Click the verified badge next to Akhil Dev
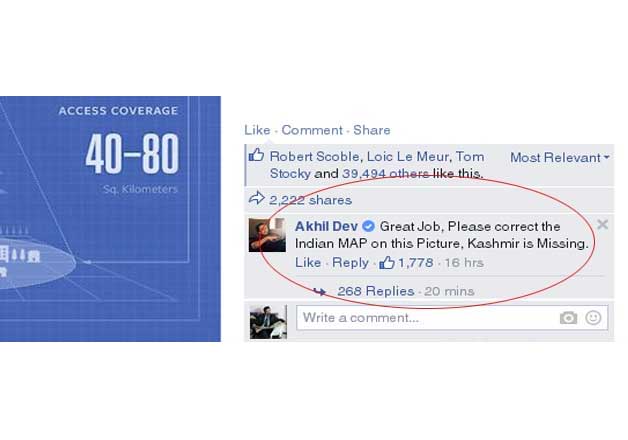Image resolution: width=628 pixels, height=440 pixels. coord(368,227)
